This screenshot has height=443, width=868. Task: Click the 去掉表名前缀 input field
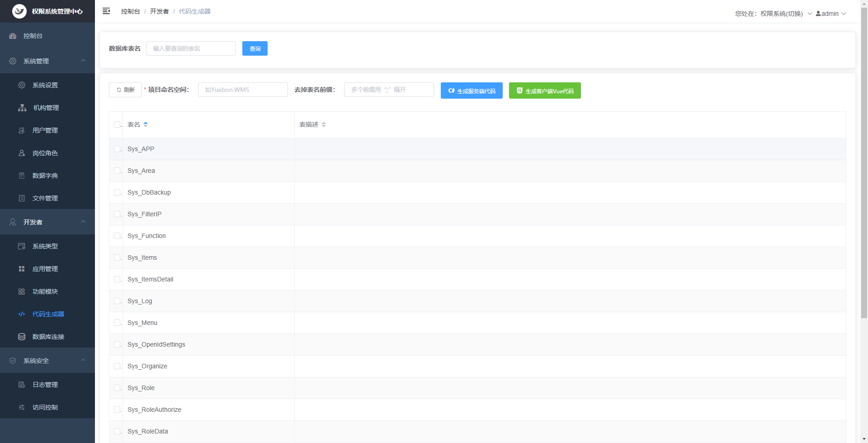click(389, 90)
